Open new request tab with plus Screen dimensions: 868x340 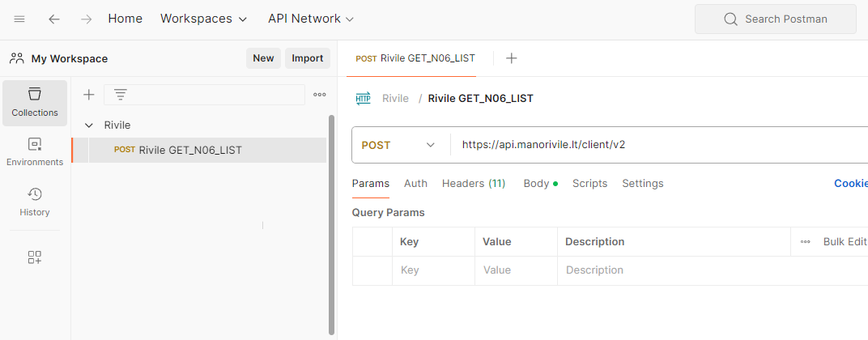coord(512,58)
